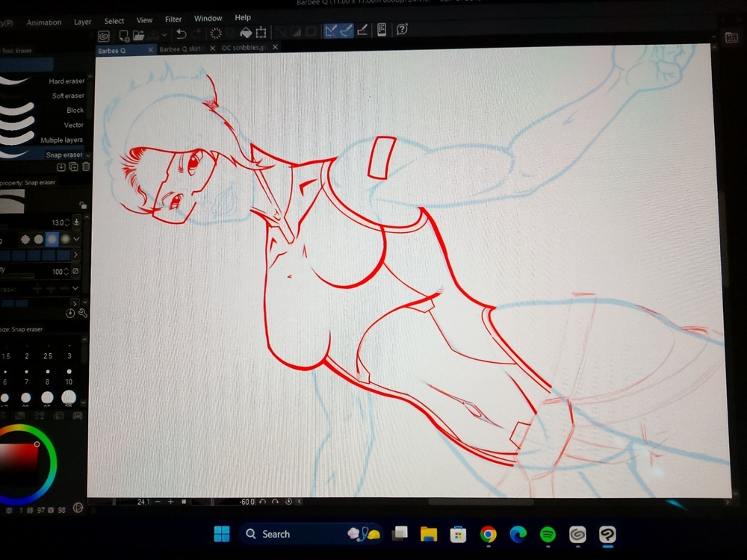Toggle the snap to ruler button
Screen dimensions: 747x560
click(x=331, y=31)
